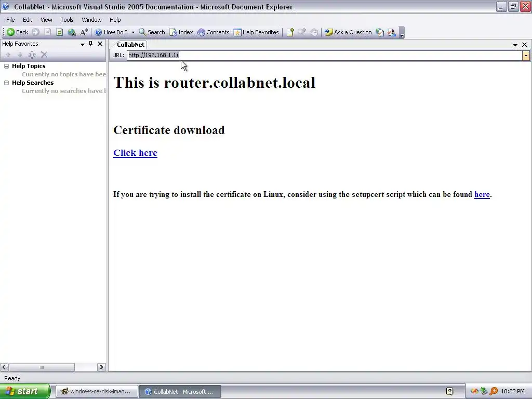The height and width of the screenshot is (399, 532).
Task: Switch to windows-ce-disk-imag taskbar item
Action: tap(96, 392)
